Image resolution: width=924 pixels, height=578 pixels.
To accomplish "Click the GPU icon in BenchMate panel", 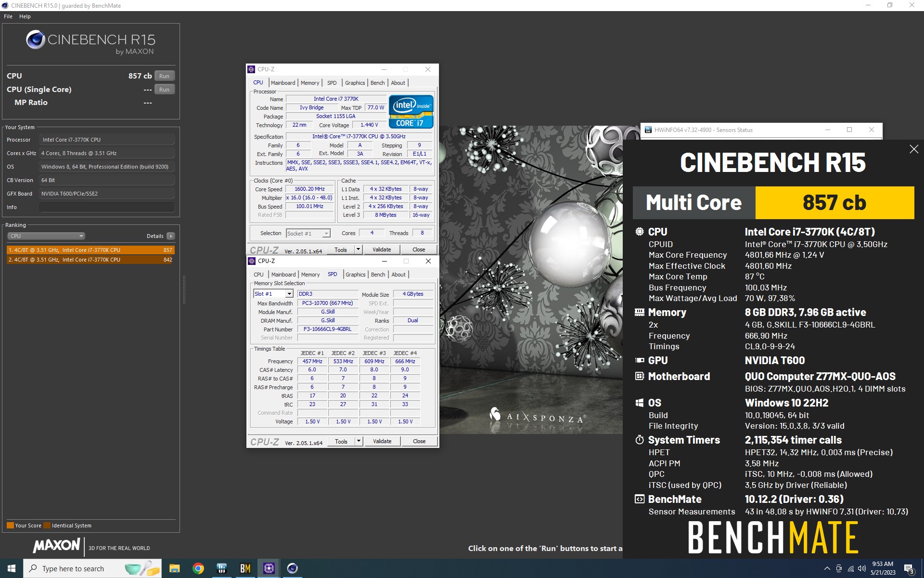I will pyautogui.click(x=640, y=360).
